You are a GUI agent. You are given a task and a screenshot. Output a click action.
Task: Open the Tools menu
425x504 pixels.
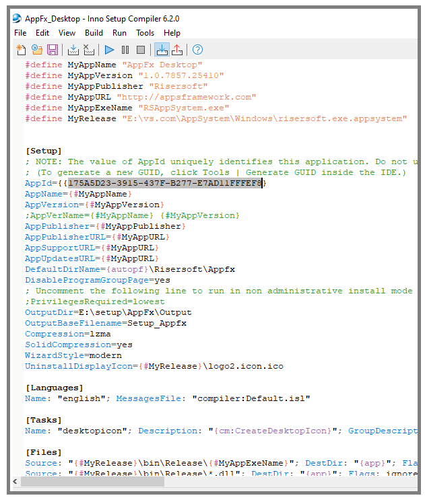(x=145, y=33)
